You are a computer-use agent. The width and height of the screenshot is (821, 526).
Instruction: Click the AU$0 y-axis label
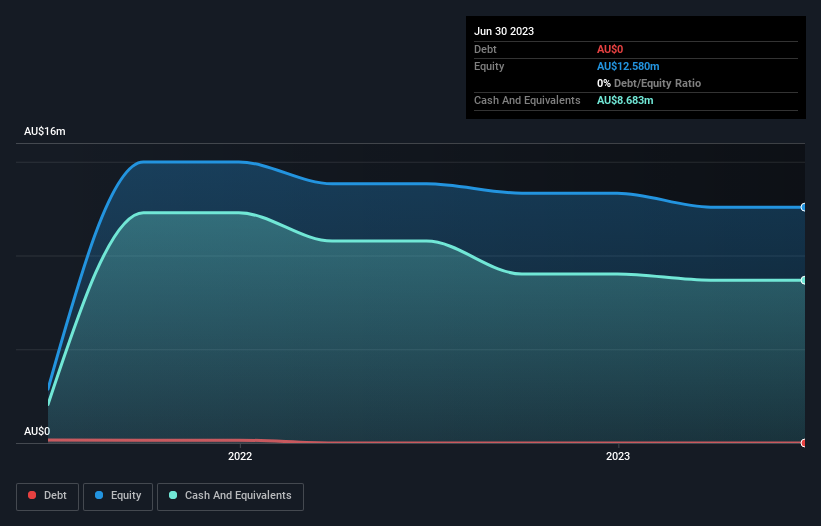(37, 431)
